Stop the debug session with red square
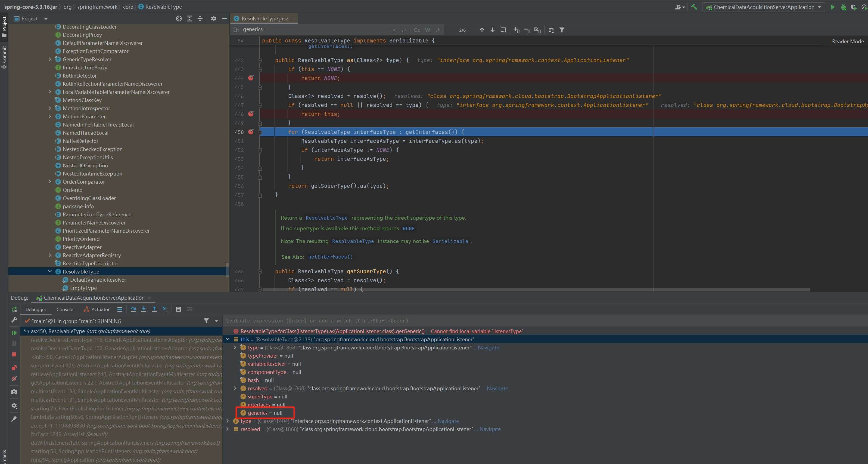The width and height of the screenshot is (868, 464). 14,354
